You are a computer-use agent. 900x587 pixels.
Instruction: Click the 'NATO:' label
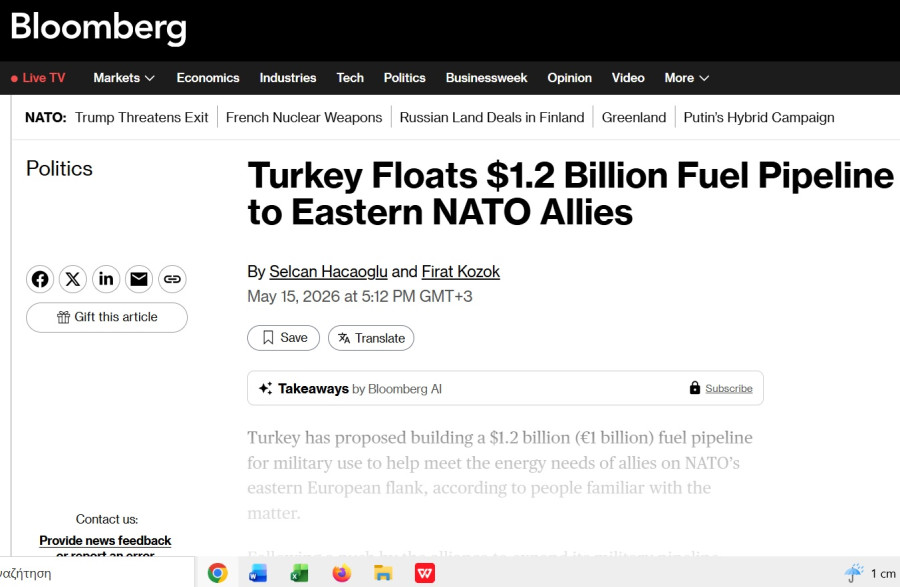pos(46,118)
